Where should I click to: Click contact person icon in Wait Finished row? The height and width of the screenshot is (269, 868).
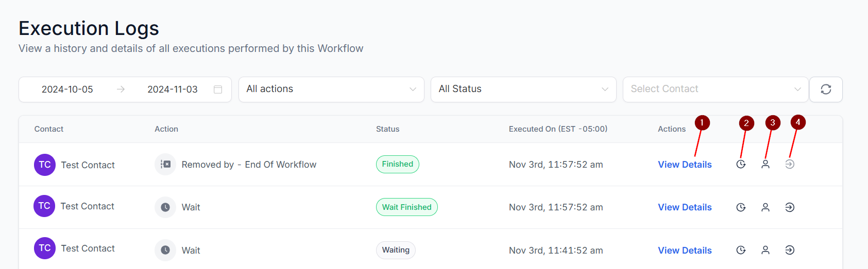765,207
